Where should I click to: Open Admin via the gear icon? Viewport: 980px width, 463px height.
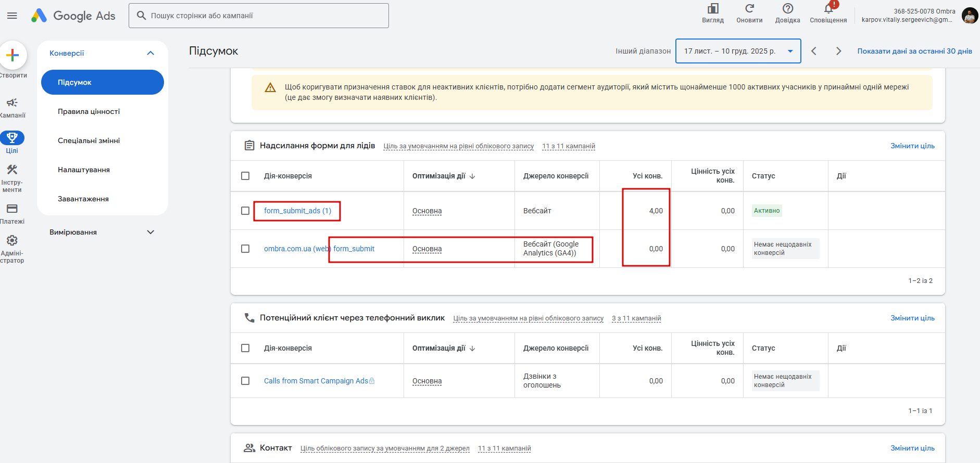point(12,240)
